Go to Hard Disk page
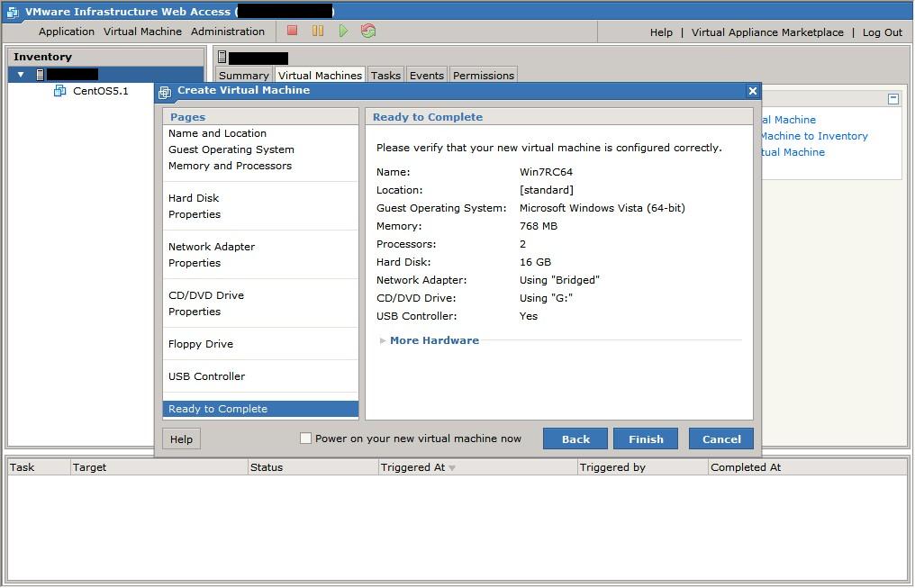The image size is (915, 588). point(194,198)
